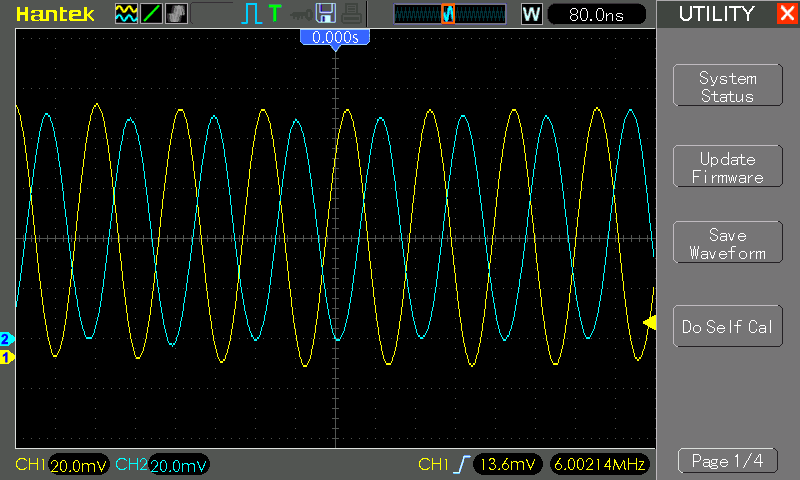Click the blue pulse run-status icon
The image size is (800, 480).
coord(250,14)
